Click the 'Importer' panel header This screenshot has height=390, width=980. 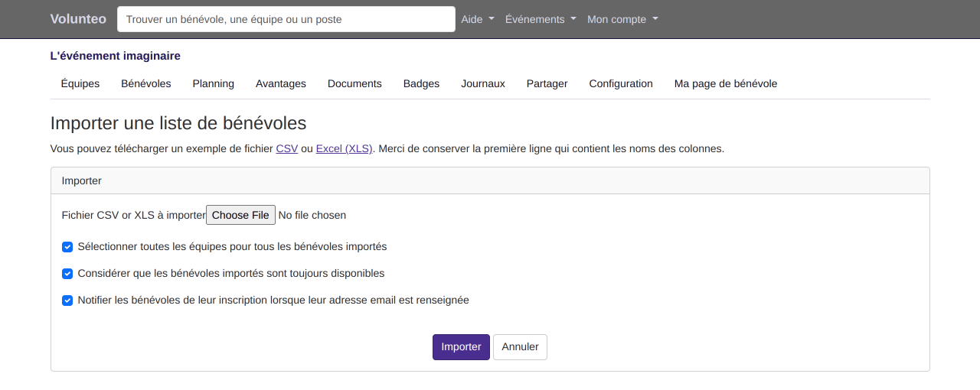(x=490, y=180)
